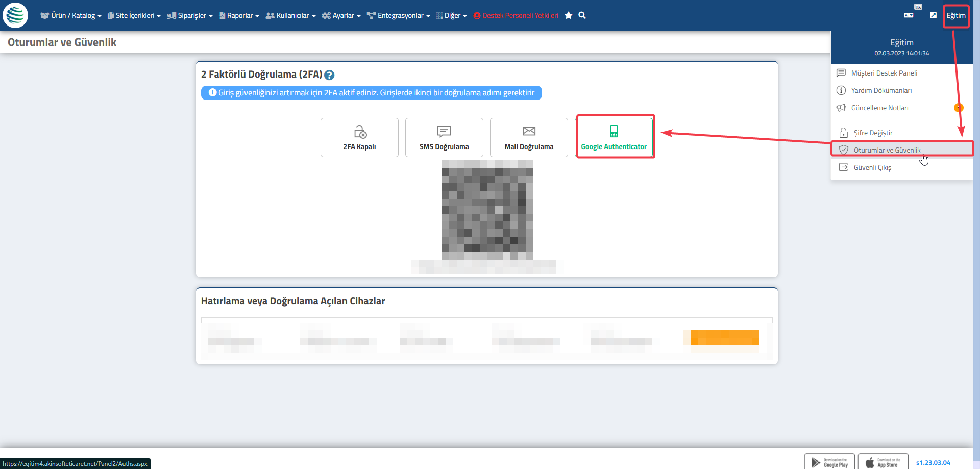Expand the Entegrasyonlar dropdown
This screenshot has height=469, width=980.
(x=398, y=16)
